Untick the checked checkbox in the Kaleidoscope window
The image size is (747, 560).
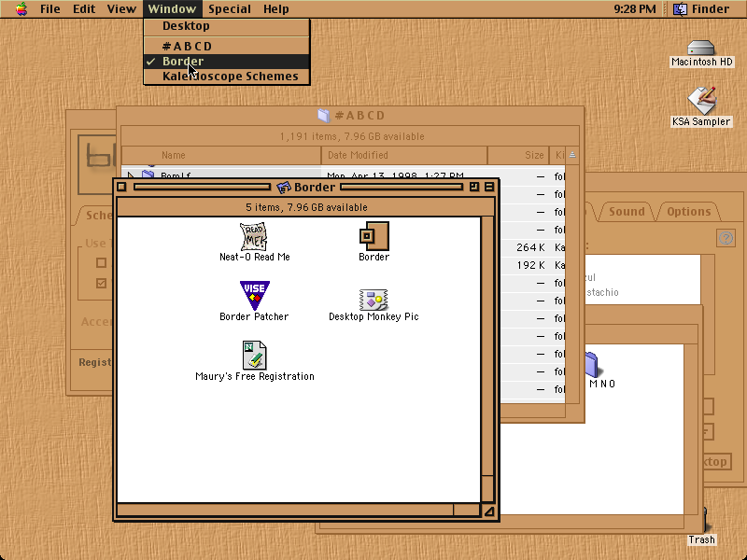101,284
